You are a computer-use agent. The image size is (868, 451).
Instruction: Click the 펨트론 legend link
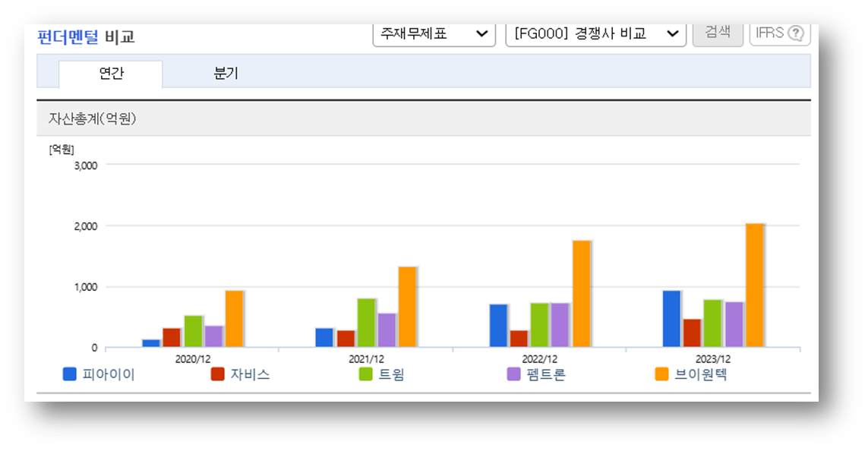pyautogui.click(x=546, y=374)
